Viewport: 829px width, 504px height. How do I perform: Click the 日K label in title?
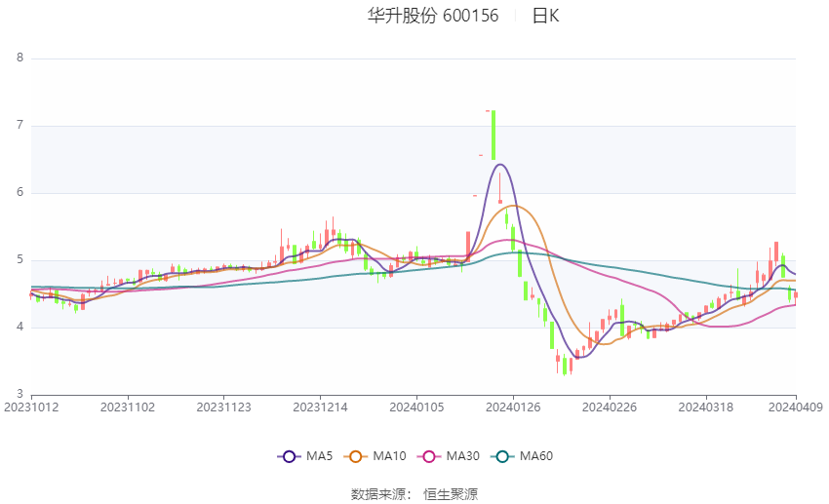[x=545, y=16]
